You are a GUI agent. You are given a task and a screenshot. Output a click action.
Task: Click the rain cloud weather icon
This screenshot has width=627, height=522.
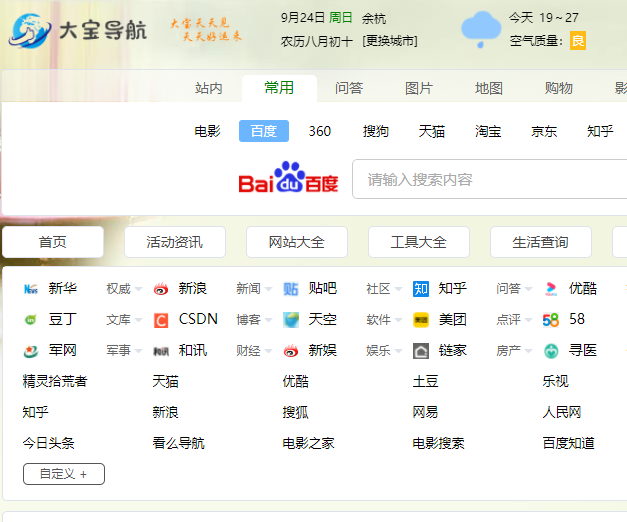481,30
